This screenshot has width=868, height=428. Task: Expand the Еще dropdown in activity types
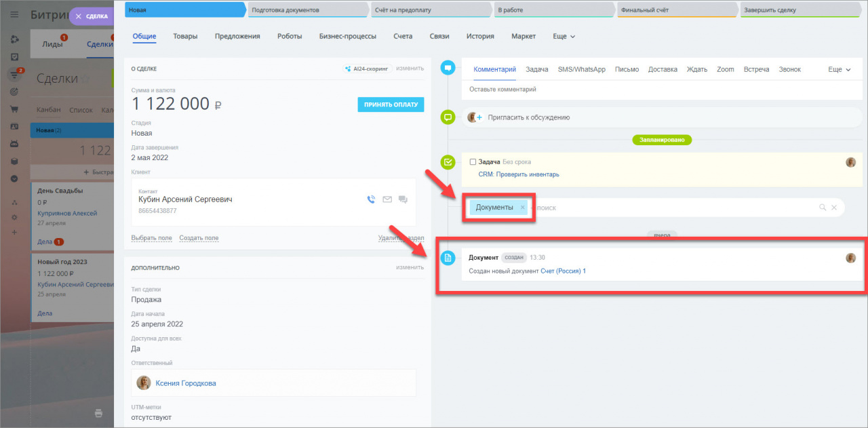pos(840,69)
